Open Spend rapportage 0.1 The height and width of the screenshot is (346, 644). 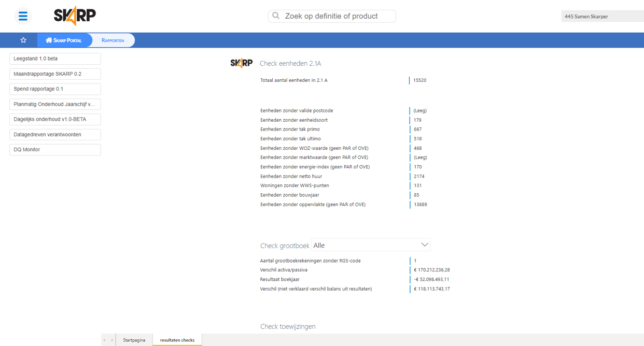55,89
